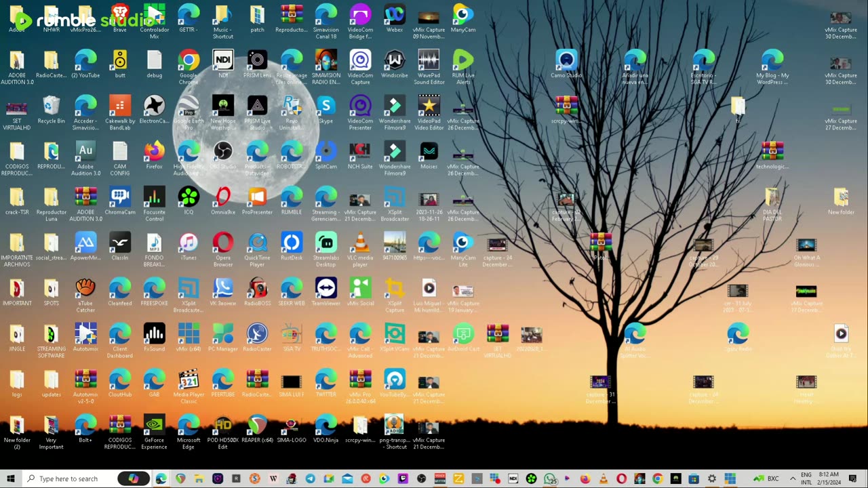Screen dimensions: 868x488
Task: Launch Firefox desktop shortcut
Action: (154, 155)
